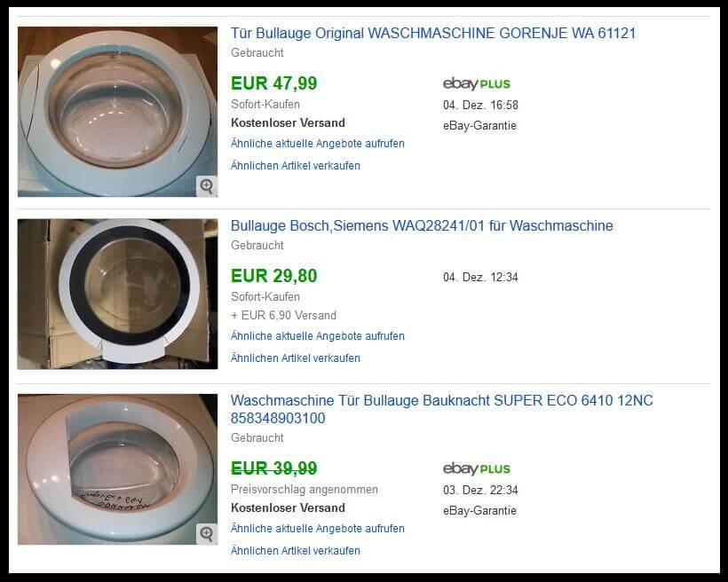Open the Gorenje WA 61121 door listing title
This screenshot has height=582, width=728.
[x=433, y=34]
